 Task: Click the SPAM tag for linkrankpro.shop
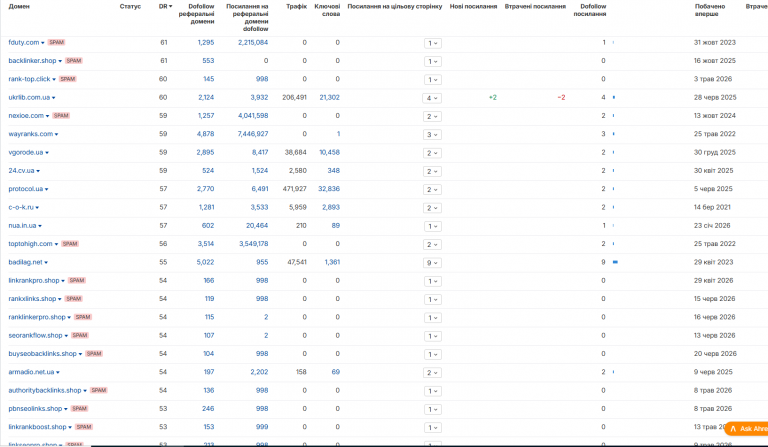click(77, 281)
